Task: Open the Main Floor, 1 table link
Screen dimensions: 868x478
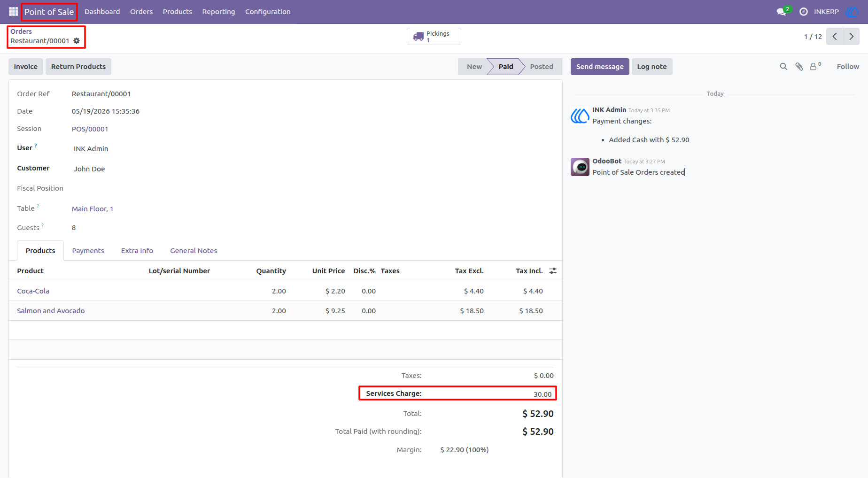Action: [x=93, y=209]
